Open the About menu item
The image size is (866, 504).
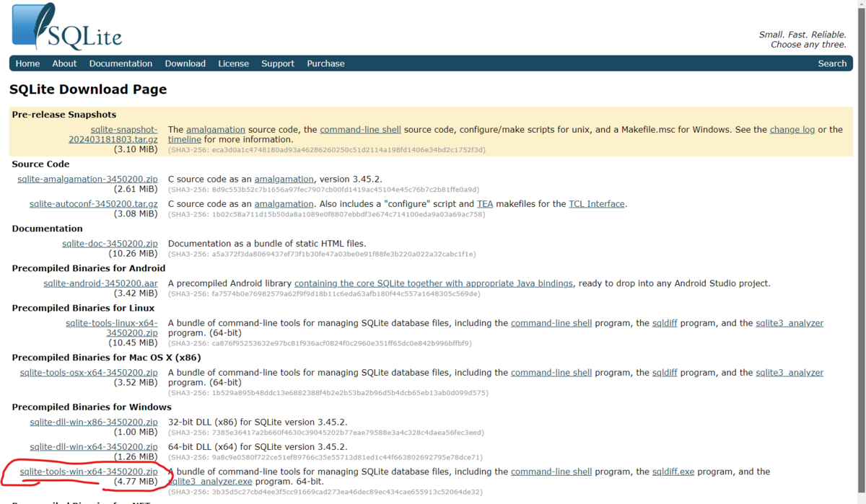(x=64, y=63)
